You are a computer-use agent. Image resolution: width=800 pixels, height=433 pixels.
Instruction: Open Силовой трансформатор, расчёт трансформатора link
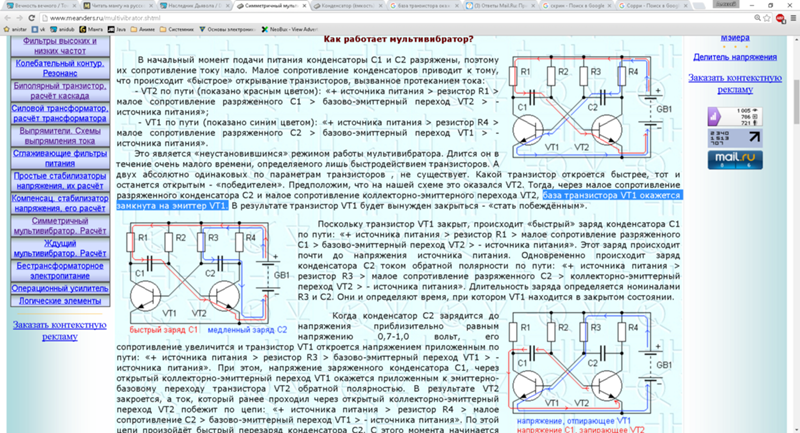(x=60, y=113)
